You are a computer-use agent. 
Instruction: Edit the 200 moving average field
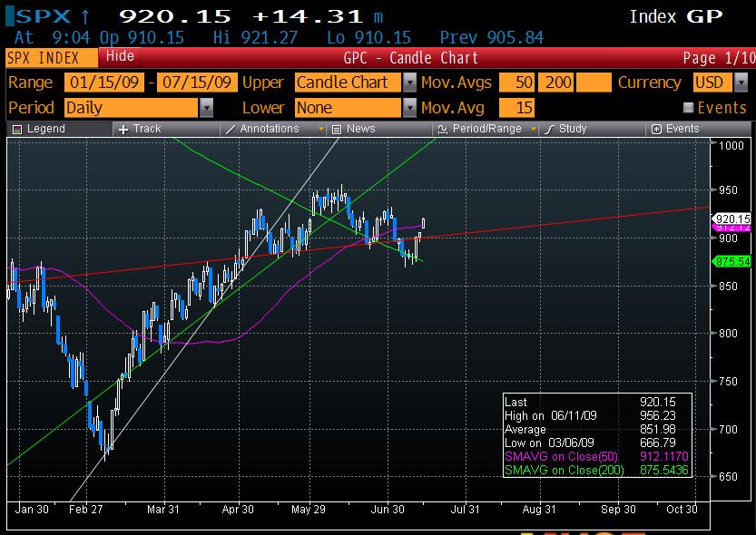[x=556, y=83]
